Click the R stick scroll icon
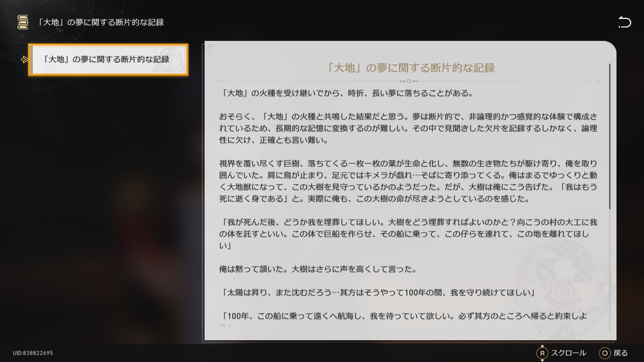644x362 pixels. (x=542, y=353)
